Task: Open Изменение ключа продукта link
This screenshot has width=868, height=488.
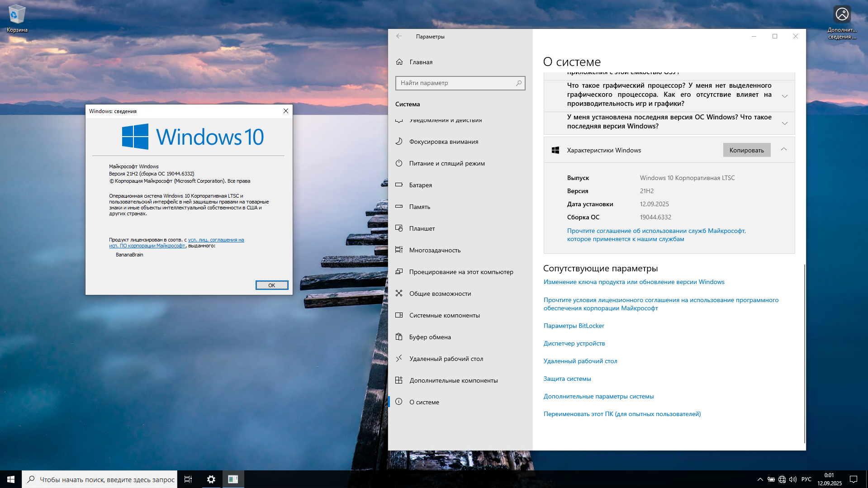Action: coord(634,282)
